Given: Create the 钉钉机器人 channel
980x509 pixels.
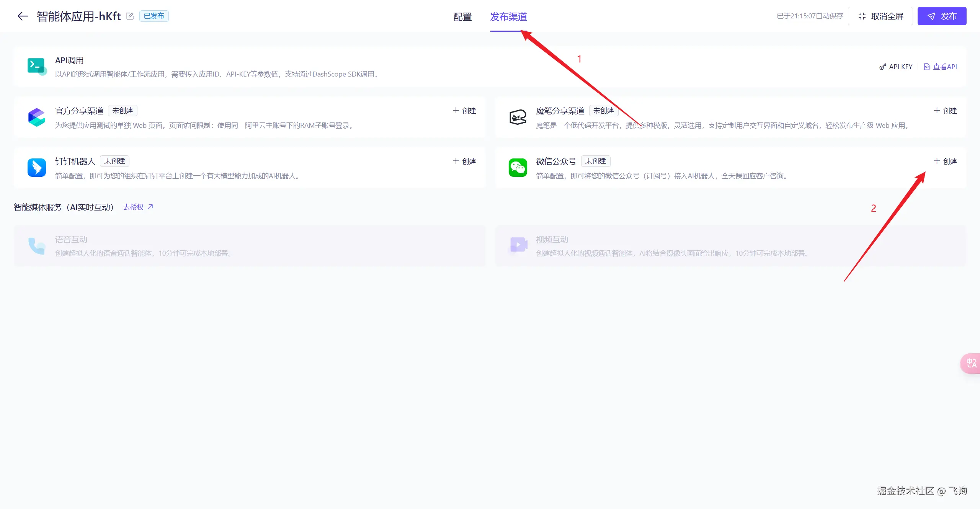Looking at the screenshot, I should pos(464,161).
